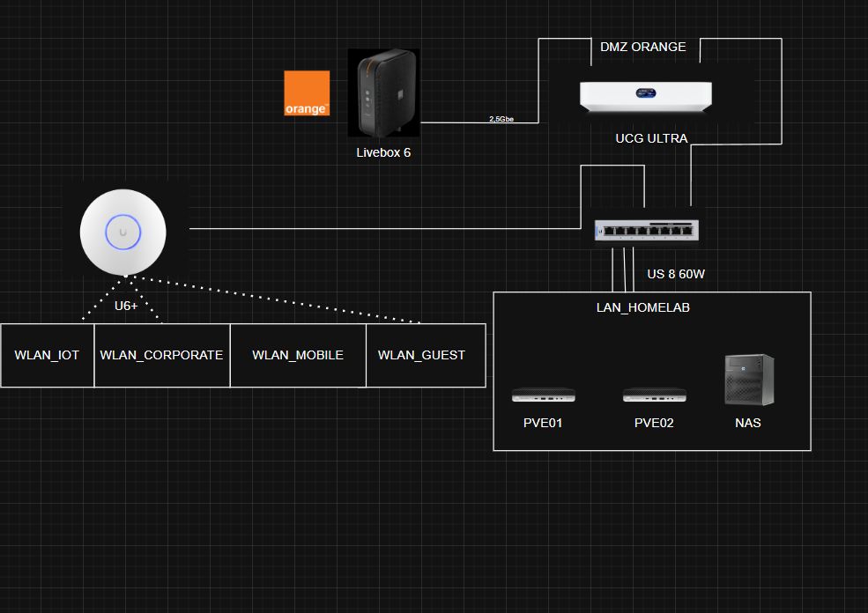Click the PVE02 text label
Viewport: 868px width, 613px height.
pyautogui.click(x=654, y=424)
